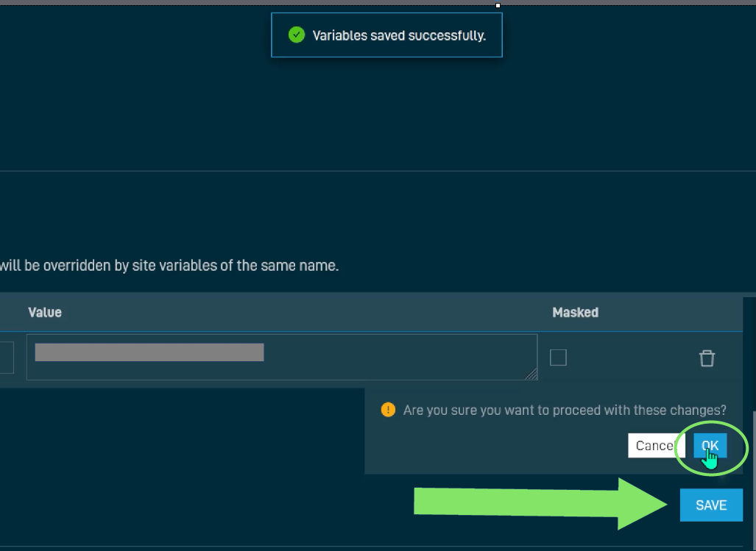Screen dimensions: 756x551
Task: Click the 'overridden by site variables' description text
Action: pos(169,266)
